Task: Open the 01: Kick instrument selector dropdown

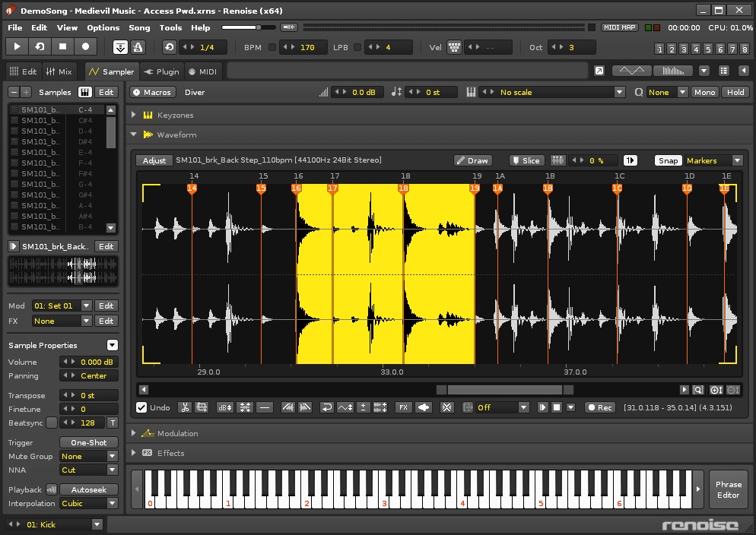Action: [97, 524]
